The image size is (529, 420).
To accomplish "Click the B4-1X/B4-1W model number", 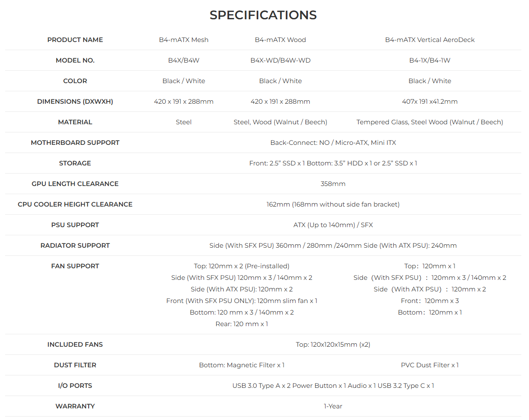I will 430,60.
